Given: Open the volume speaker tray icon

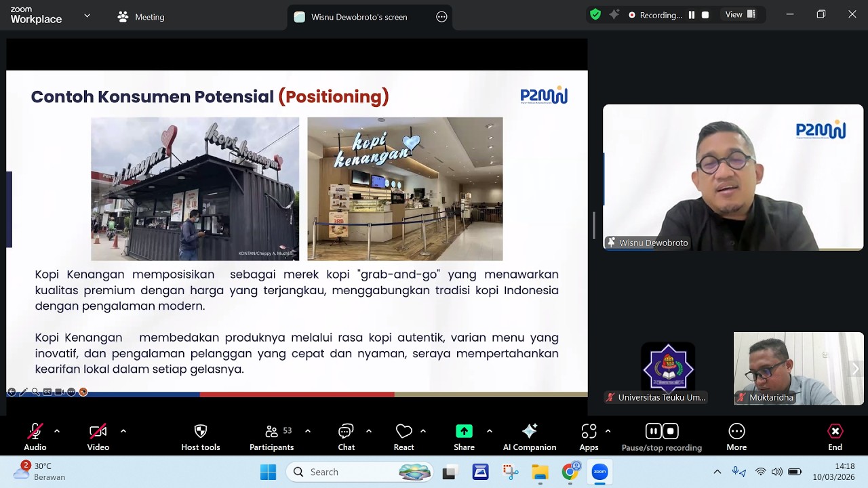Looking at the screenshot, I should click(777, 472).
